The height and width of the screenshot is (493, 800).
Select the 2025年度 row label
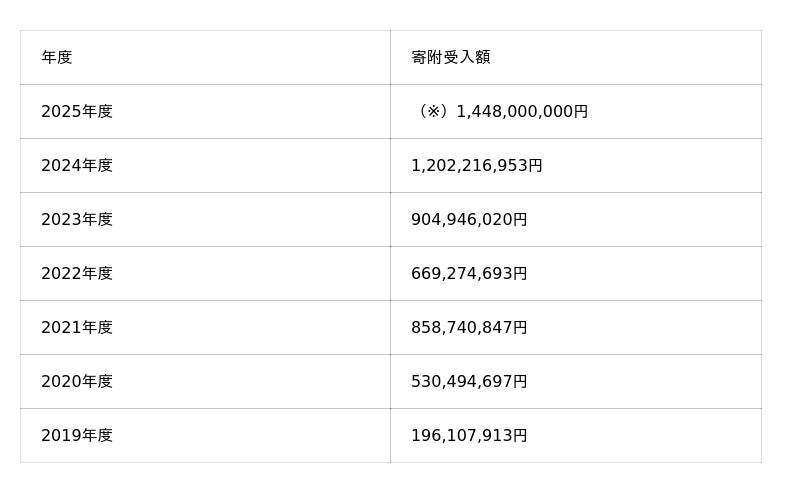pyautogui.click(x=77, y=112)
